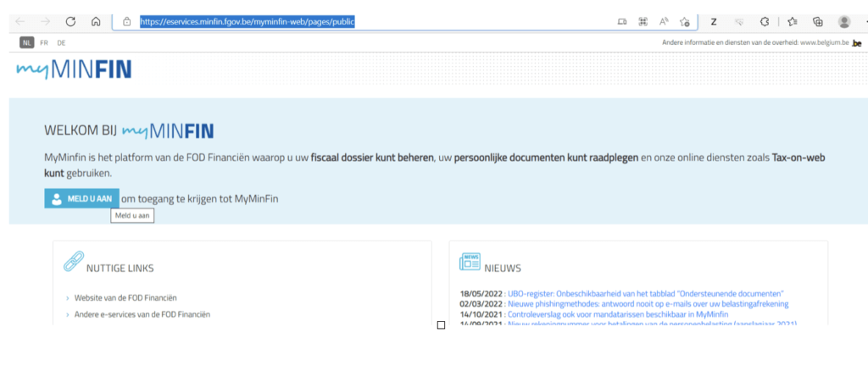Click bold text 'persoonlijke documenten kunt raadplegen'
This screenshot has height=388, width=868.
(x=547, y=158)
